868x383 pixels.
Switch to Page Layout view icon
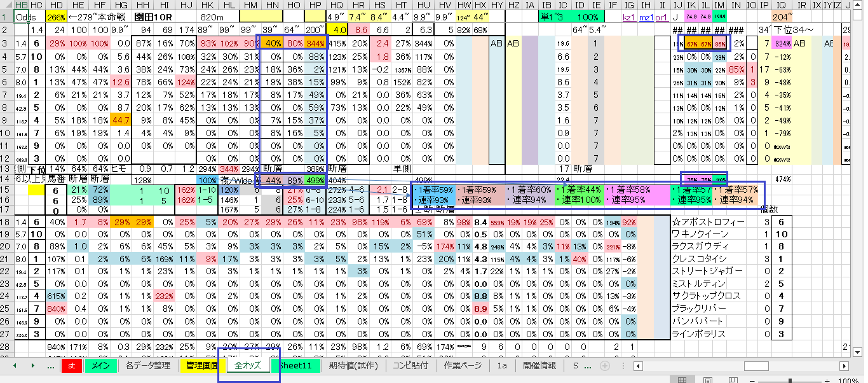707,380
